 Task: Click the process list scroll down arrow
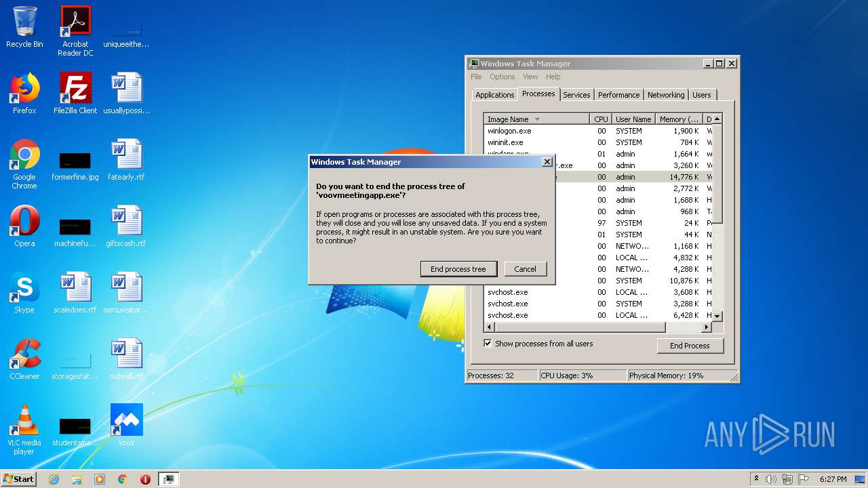click(717, 316)
